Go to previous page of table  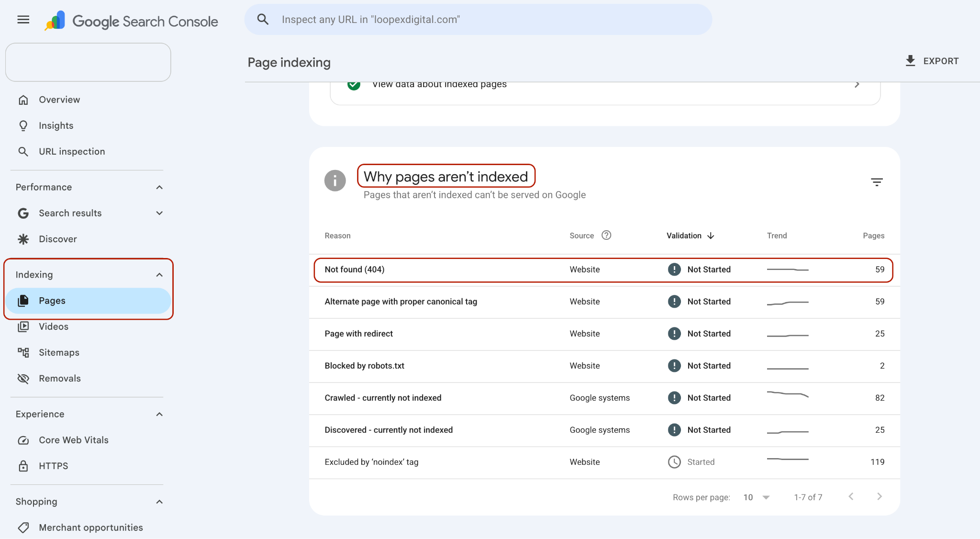(x=851, y=496)
